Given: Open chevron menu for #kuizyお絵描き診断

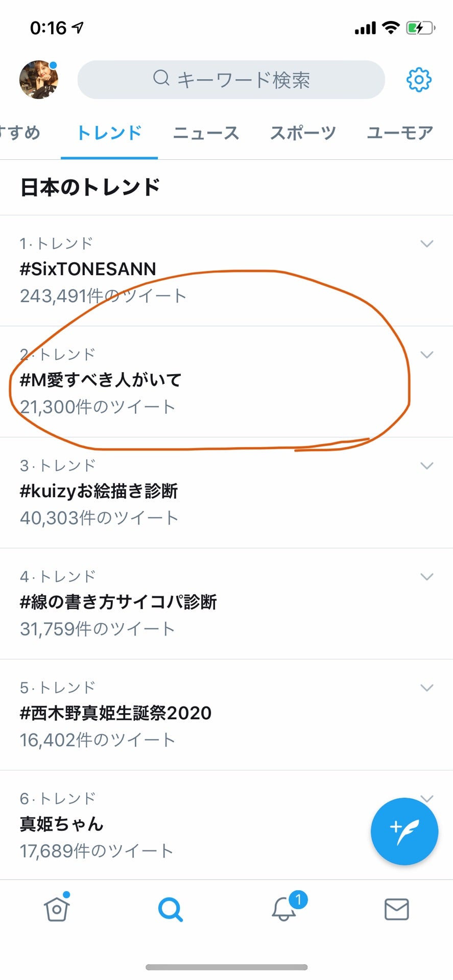Looking at the screenshot, I should (426, 465).
